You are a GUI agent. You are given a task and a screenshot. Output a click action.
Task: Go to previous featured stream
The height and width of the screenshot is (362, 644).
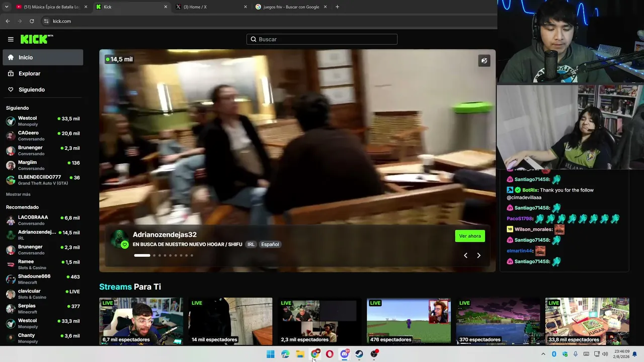click(465, 255)
